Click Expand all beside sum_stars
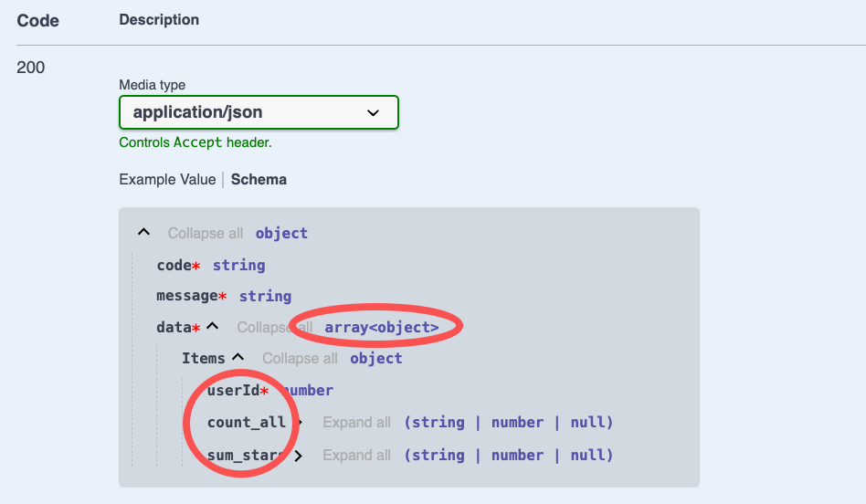 point(357,456)
